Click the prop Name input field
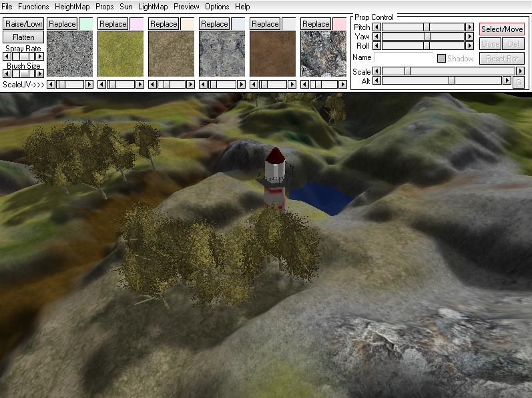This screenshot has height=398, width=532. point(404,57)
